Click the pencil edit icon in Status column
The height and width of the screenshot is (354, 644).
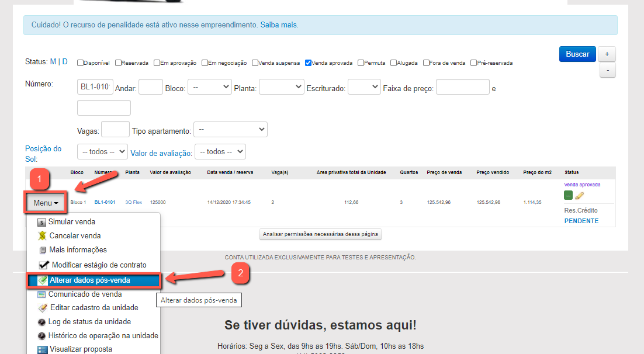pyautogui.click(x=580, y=196)
